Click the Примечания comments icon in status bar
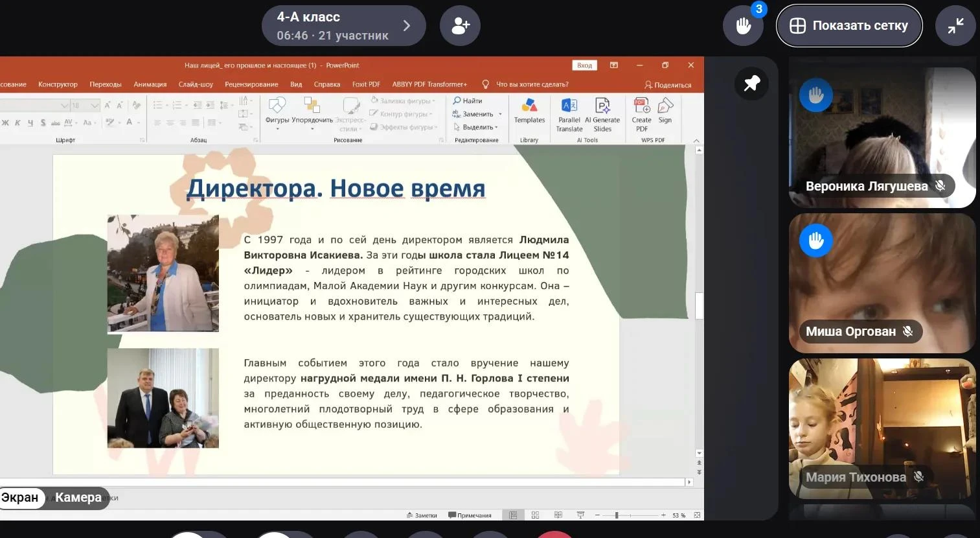 470,515
